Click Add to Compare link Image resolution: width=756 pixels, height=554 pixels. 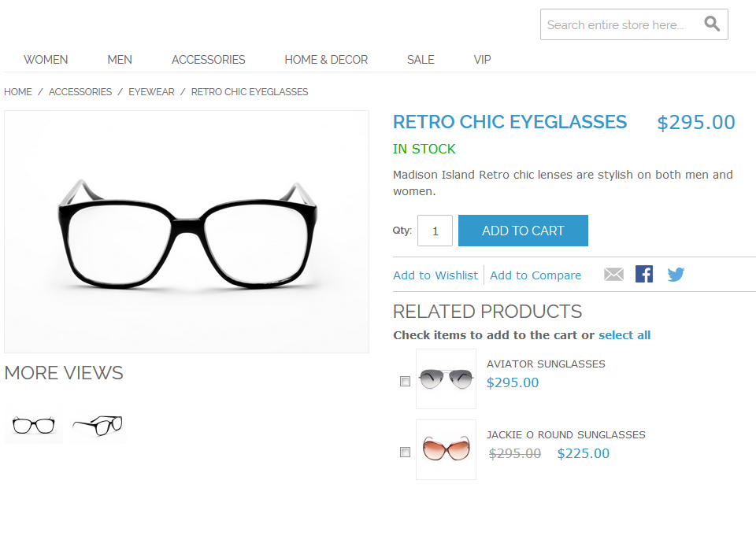[x=535, y=275]
